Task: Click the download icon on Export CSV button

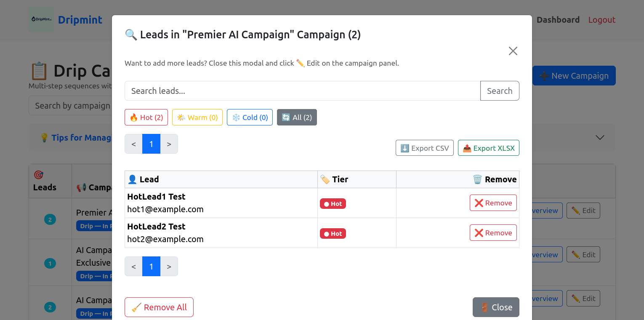Action: (x=404, y=148)
